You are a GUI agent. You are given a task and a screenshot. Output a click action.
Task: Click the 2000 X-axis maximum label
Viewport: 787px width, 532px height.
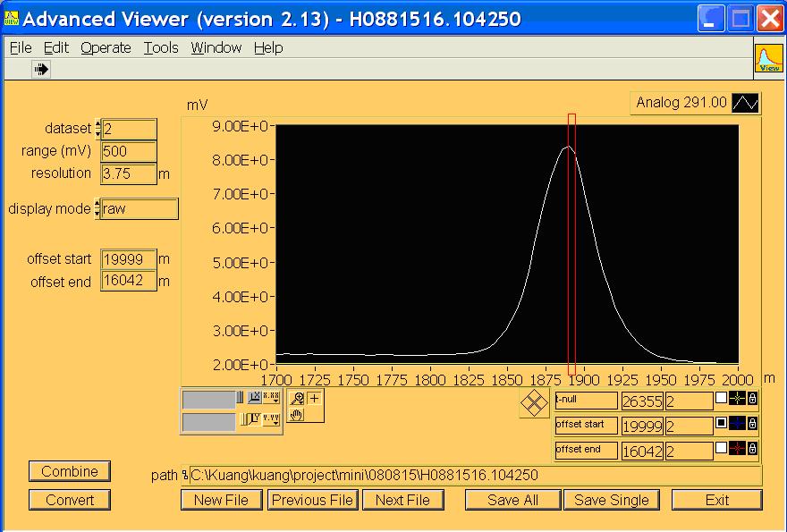(x=738, y=379)
